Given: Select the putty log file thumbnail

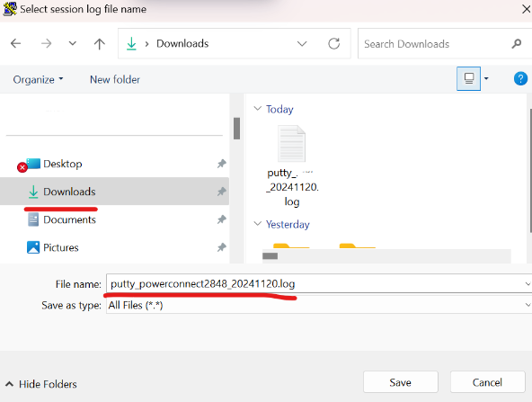Looking at the screenshot, I should 291,144.
